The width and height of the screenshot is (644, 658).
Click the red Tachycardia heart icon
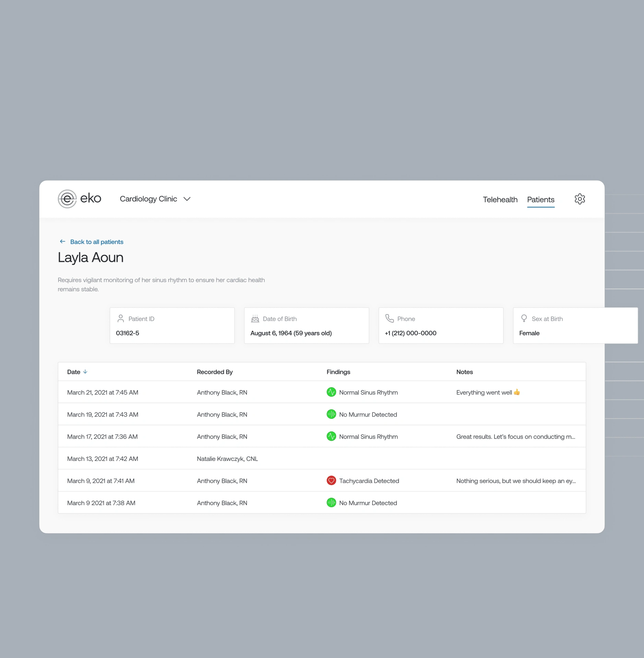click(331, 480)
